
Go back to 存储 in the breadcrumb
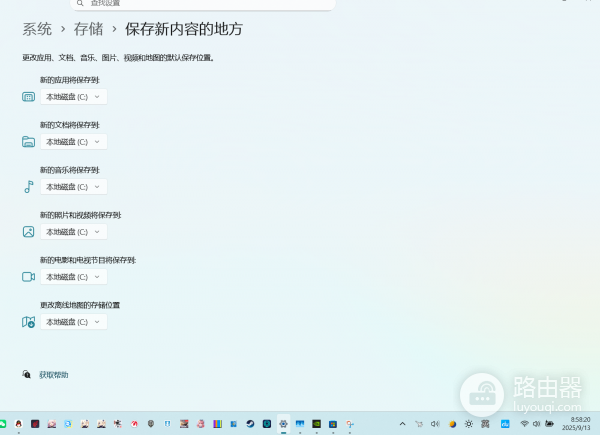88,29
